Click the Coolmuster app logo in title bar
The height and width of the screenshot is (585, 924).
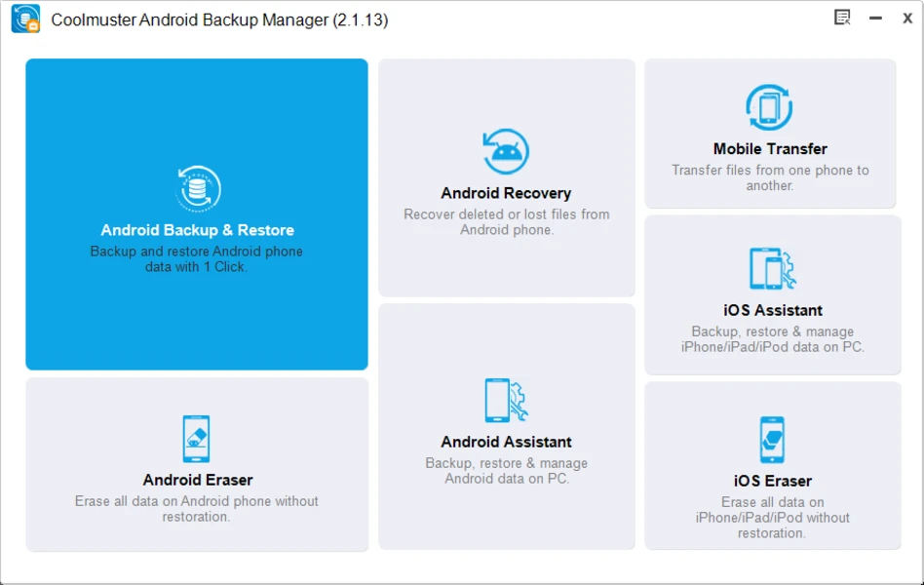pos(25,19)
